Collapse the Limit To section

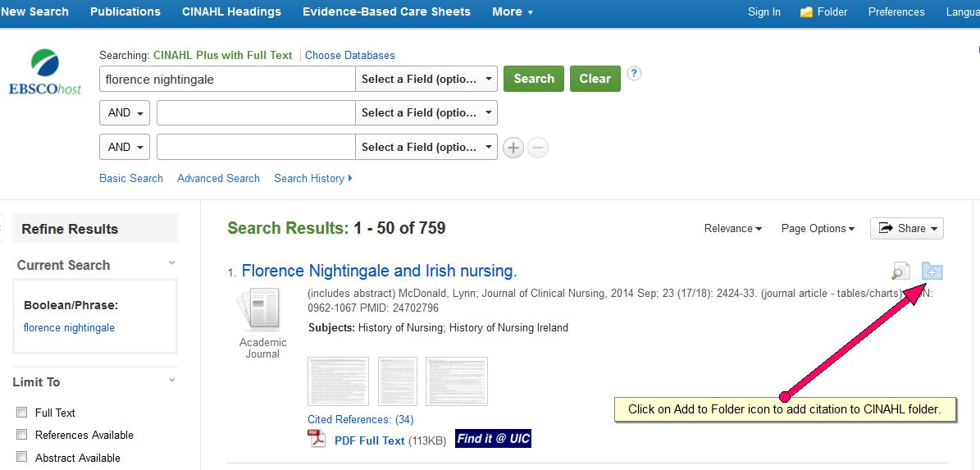coord(172,380)
